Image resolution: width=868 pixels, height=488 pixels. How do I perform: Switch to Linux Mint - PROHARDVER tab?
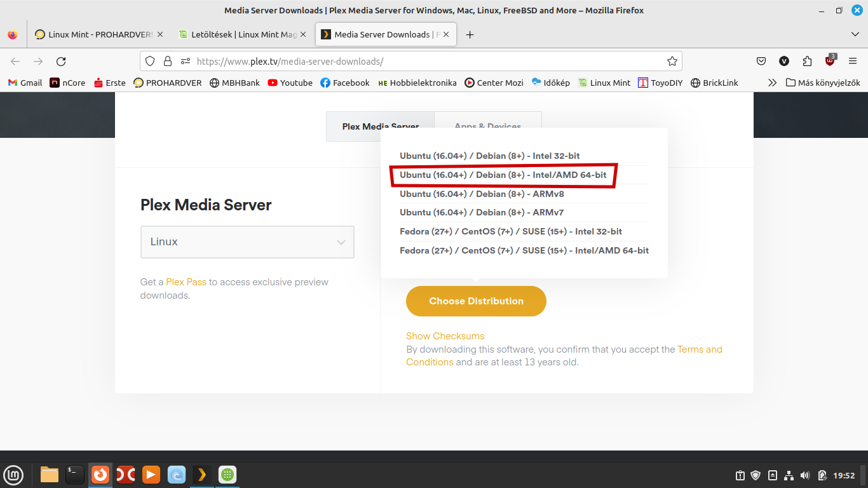pos(99,35)
